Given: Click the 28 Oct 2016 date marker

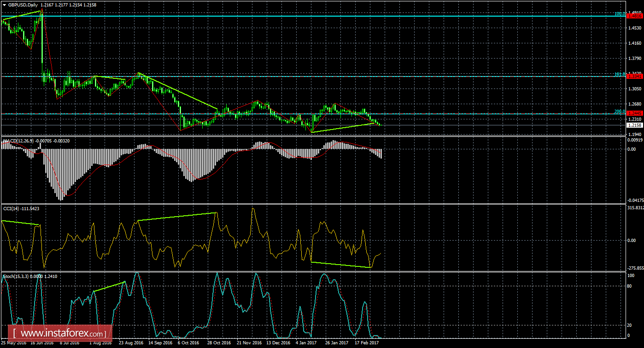Looking at the screenshot, I should [219, 343].
